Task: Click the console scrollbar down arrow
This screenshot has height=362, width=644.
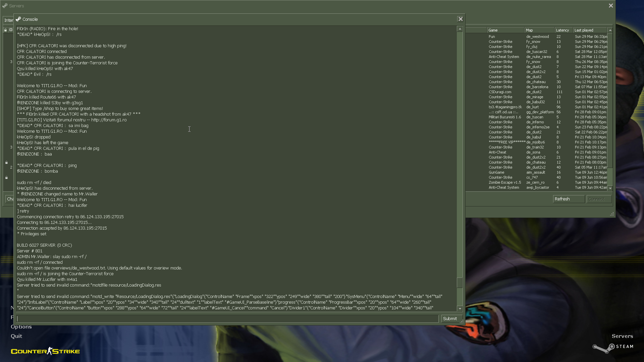Action: (460, 309)
